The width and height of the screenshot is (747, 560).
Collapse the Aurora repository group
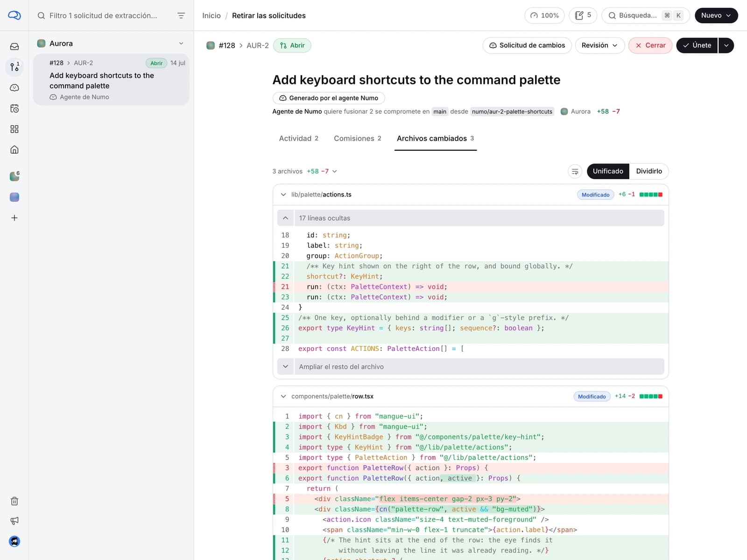tap(181, 43)
